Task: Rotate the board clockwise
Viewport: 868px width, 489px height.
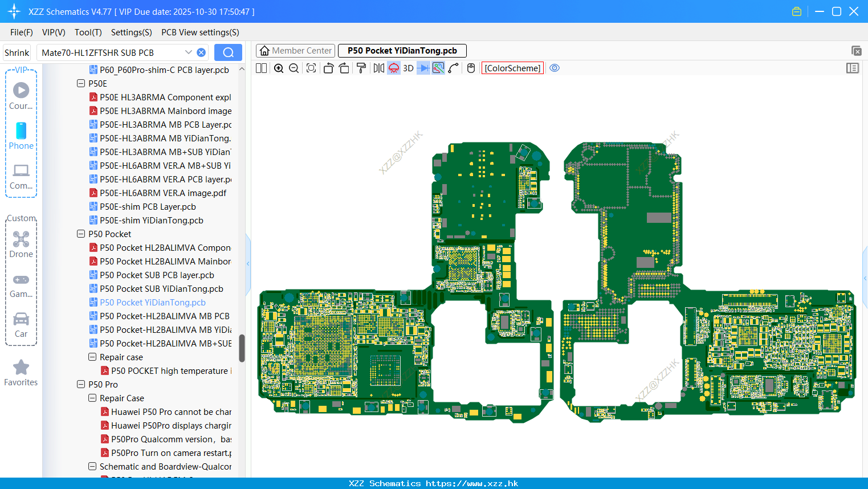Action: 344,68
